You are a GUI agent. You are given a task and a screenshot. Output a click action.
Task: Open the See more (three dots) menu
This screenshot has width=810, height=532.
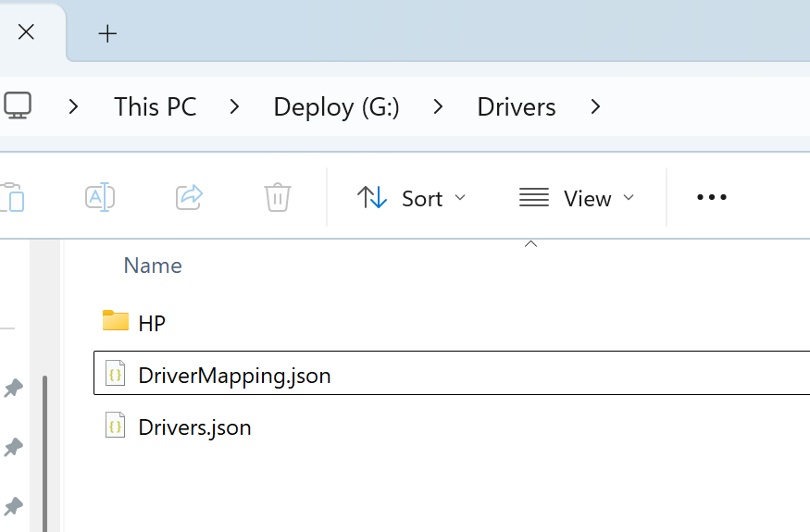click(x=711, y=197)
